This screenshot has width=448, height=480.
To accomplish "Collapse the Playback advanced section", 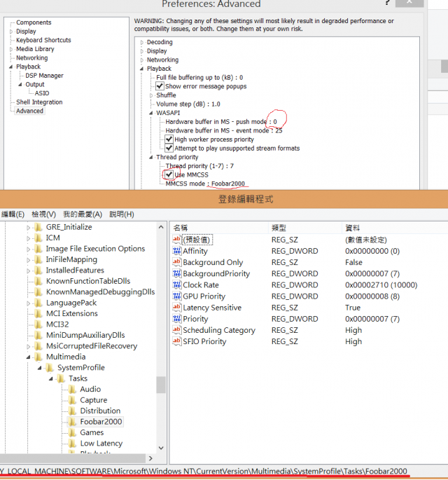I will click(141, 69).
